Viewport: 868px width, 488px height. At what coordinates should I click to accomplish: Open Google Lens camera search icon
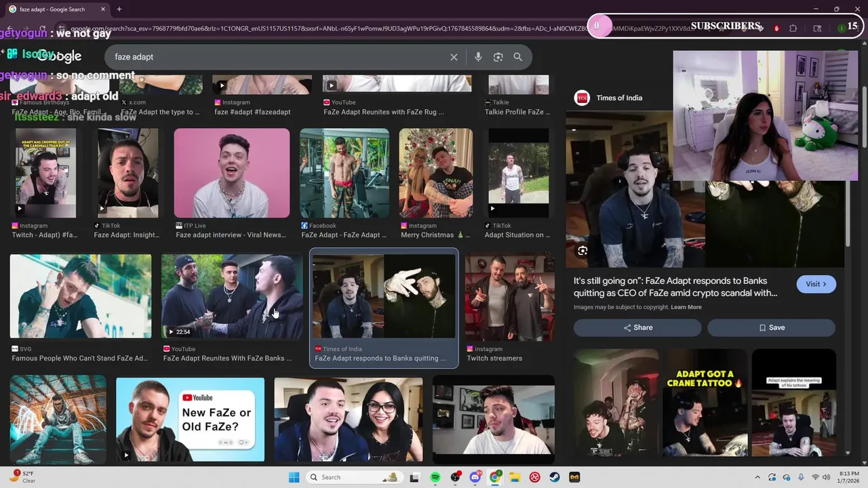(498, 57)
